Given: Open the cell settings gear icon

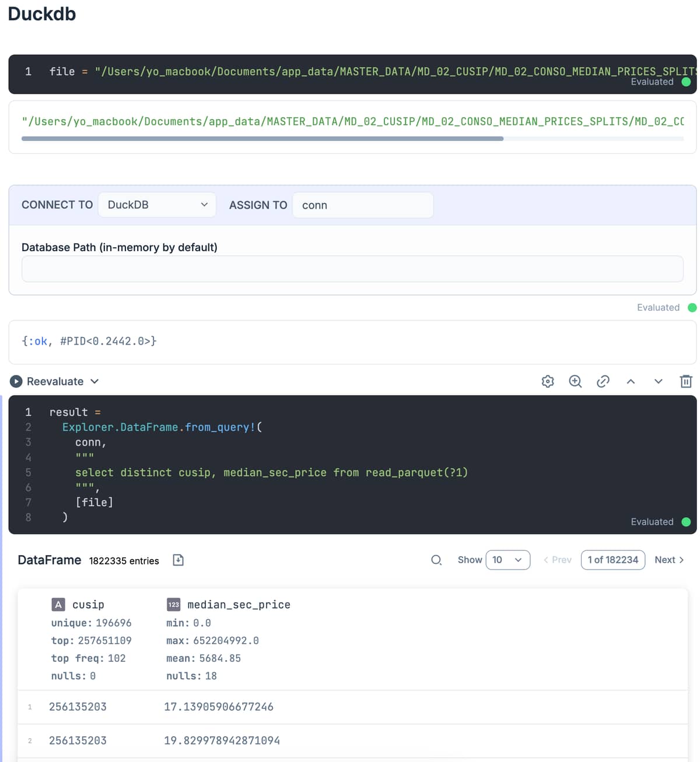Looking at the screenshot, I should (548, 381).
